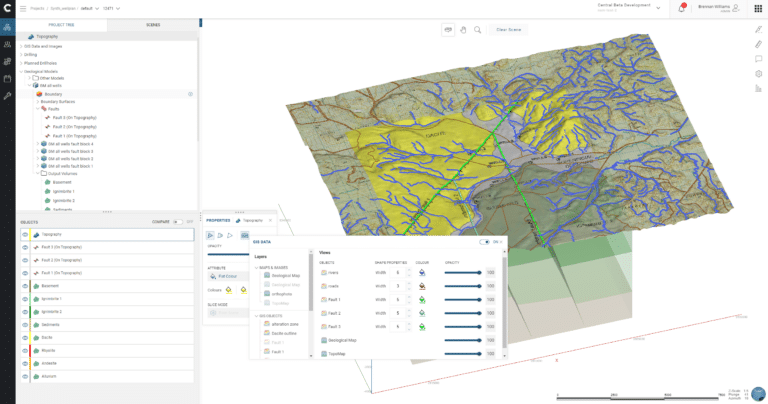Click the Clear Scene button

coord(509,29)
